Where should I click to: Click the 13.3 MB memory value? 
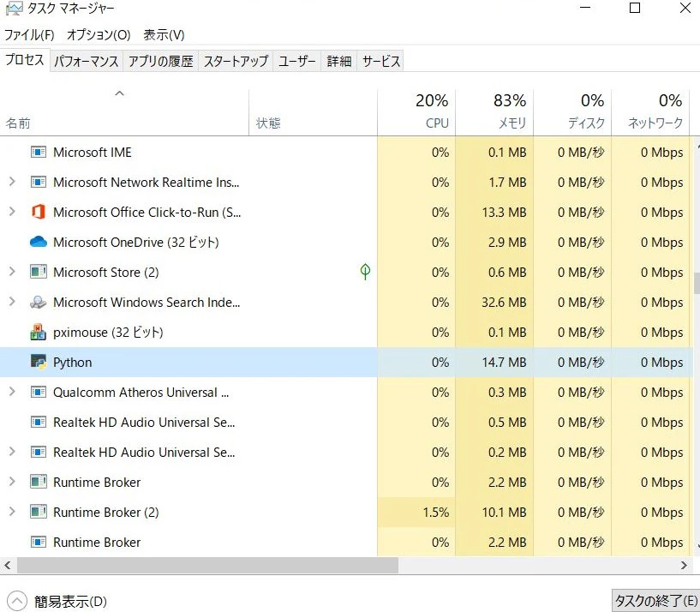[504, 213]
